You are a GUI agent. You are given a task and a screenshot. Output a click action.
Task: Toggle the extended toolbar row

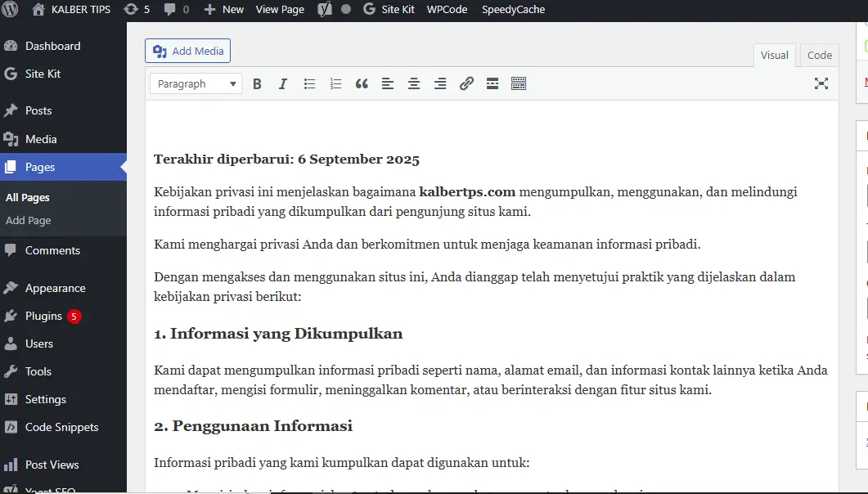click(519, 83)
